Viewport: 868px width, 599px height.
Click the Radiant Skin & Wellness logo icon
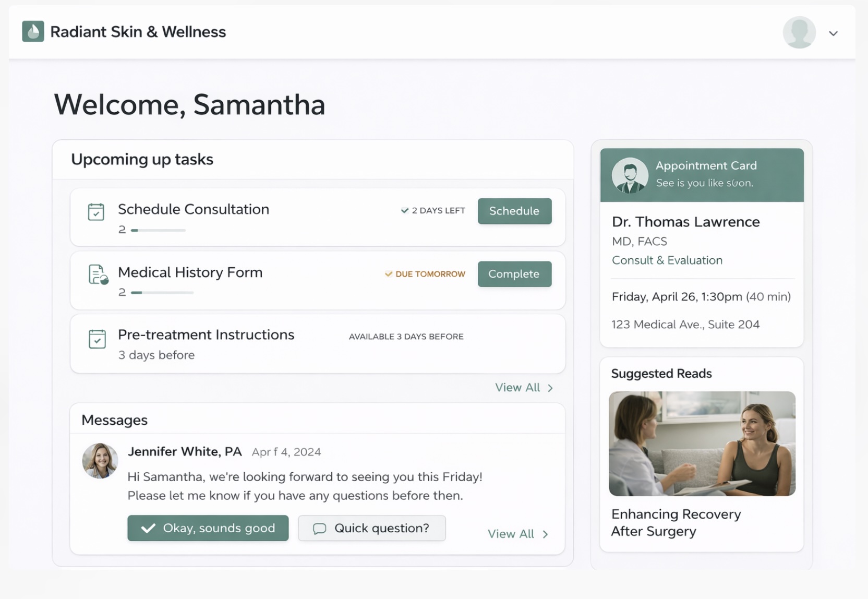tap(32, 31)
